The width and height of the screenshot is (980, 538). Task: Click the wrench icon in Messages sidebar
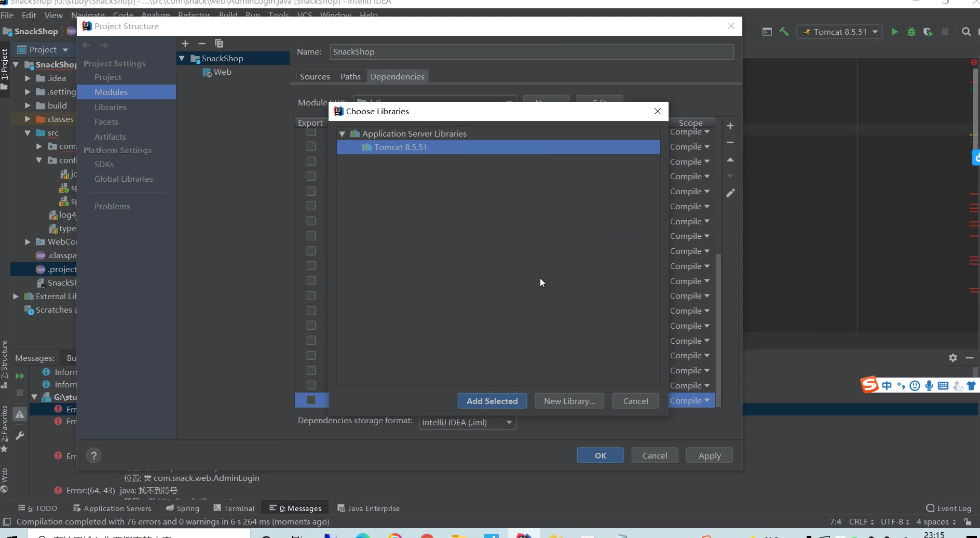(20, 436)
